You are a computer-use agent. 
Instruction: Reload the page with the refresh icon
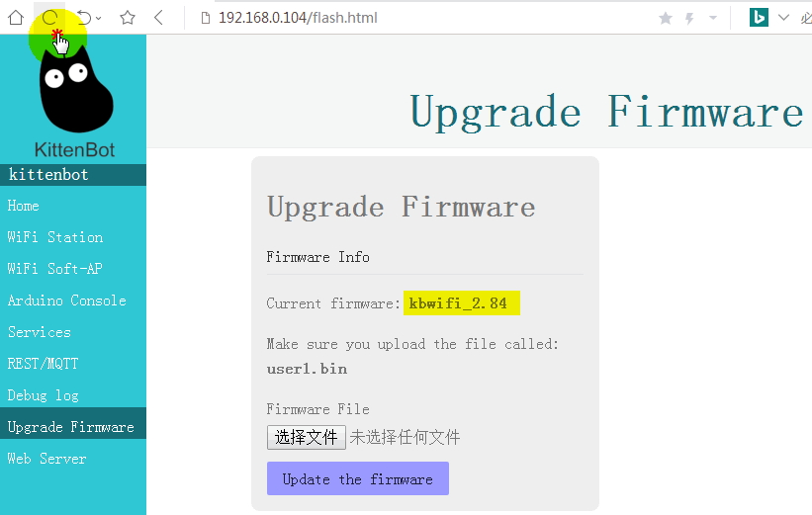click(x=49, y=18)
